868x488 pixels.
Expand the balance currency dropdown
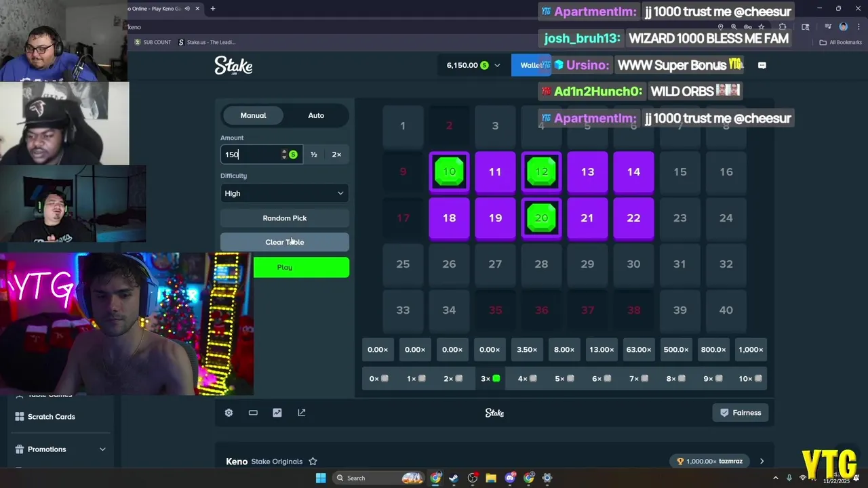pos(497,66)
